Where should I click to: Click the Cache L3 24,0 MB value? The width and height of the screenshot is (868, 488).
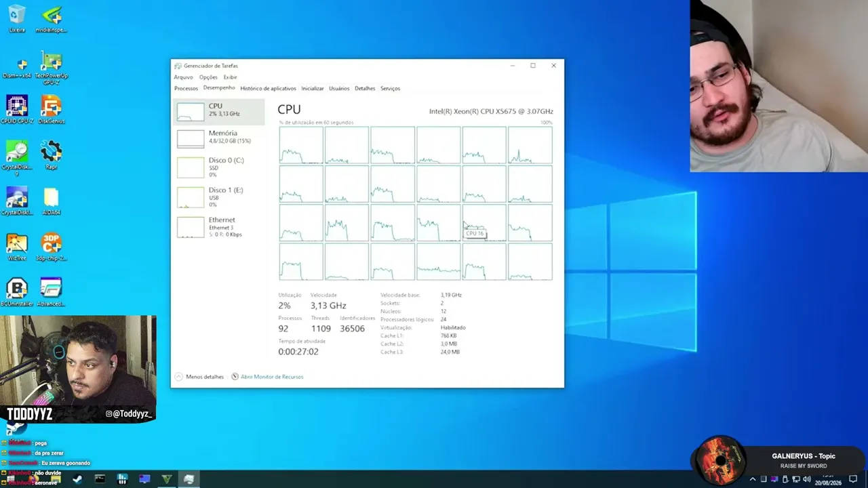coord(450,352)
